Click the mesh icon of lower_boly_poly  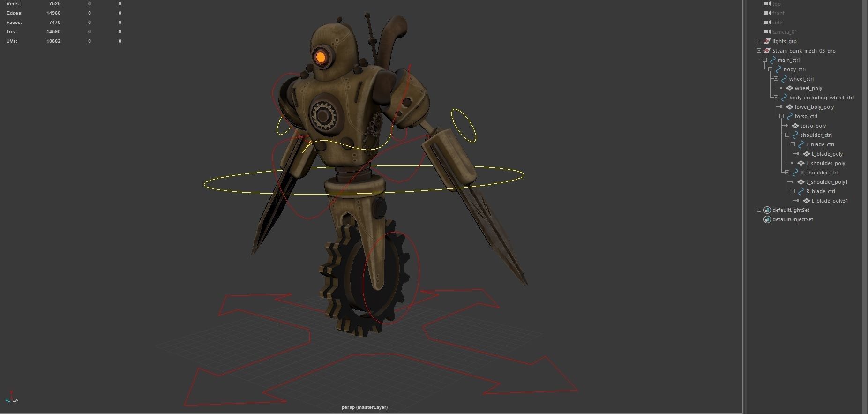[790, 107]
